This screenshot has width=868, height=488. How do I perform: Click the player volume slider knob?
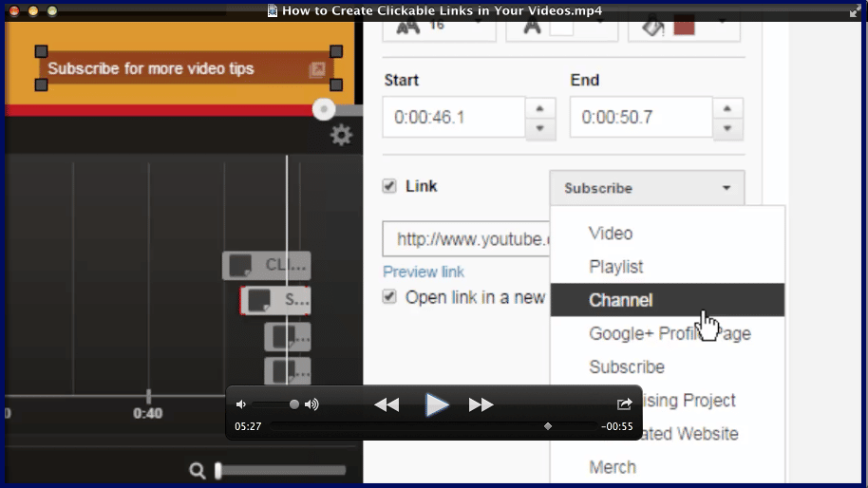[294, 404]
